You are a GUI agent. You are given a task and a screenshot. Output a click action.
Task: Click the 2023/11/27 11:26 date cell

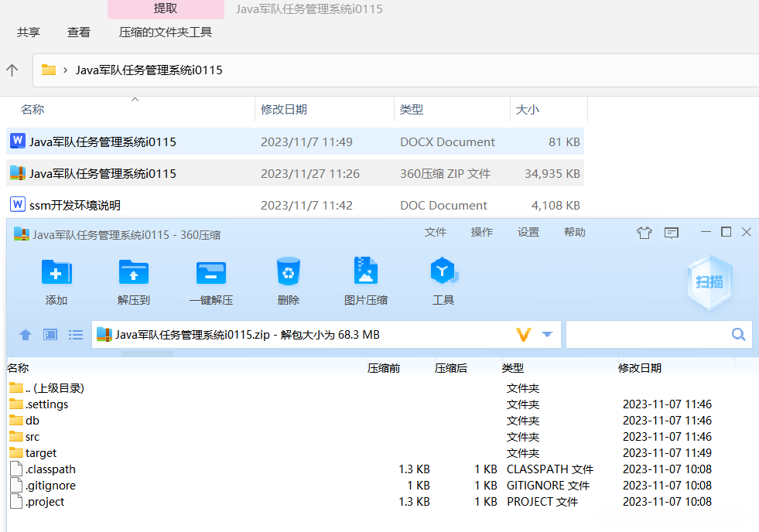pyautogui.click(x=310, y=174)
